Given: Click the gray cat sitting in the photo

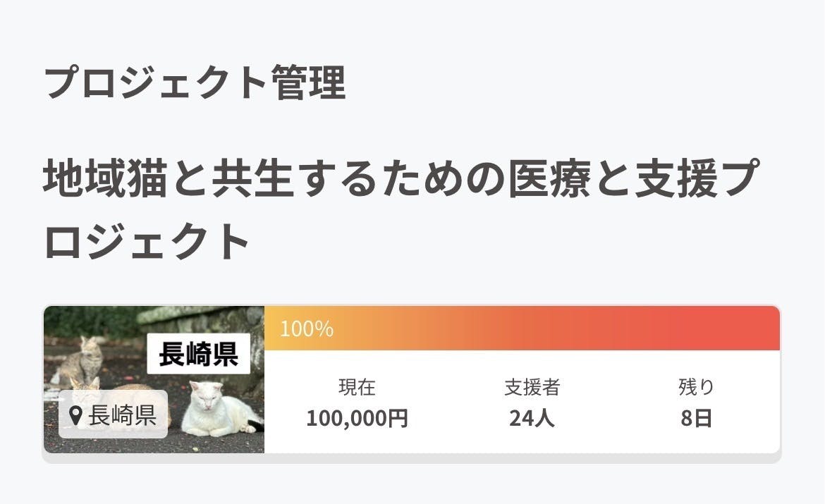Looking at the screenshot, I should [83, 361].
